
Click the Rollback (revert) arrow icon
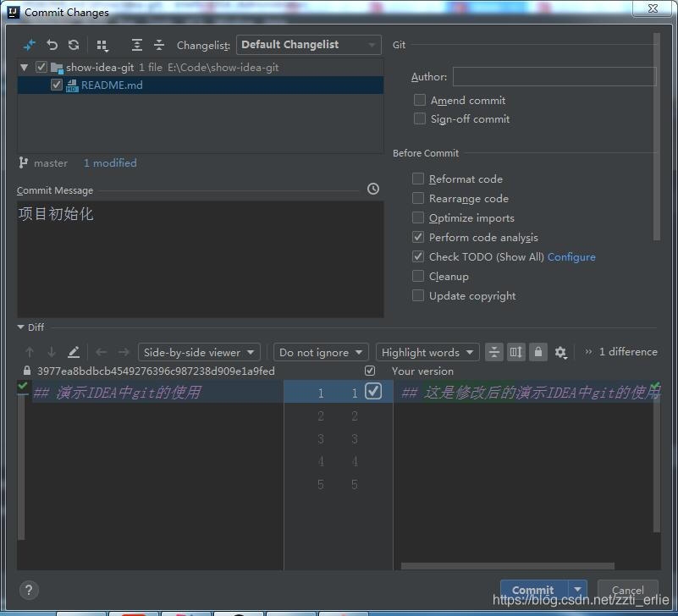(52, 45)
